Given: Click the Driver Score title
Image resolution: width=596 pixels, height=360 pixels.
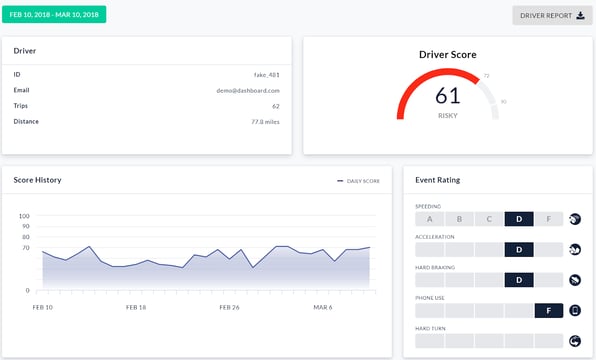Looking at the screenshot, I should pyautogui.click(x=448, y=54).
